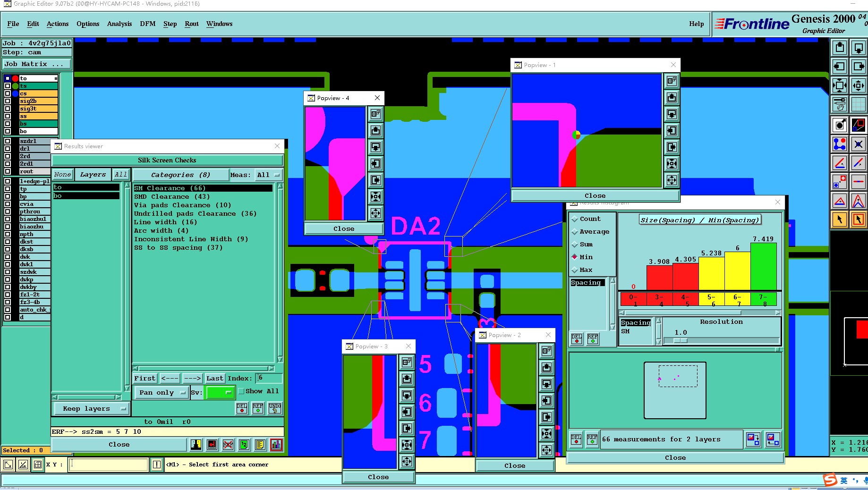This screenshot has height=490, width=868.
Task: Select the Sum radio option in histogram
Action: point(582,245)
